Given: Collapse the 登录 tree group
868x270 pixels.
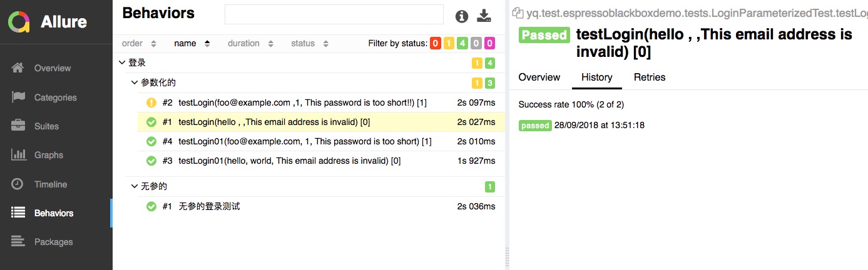Looking at the screenshot, I should 121,62.
